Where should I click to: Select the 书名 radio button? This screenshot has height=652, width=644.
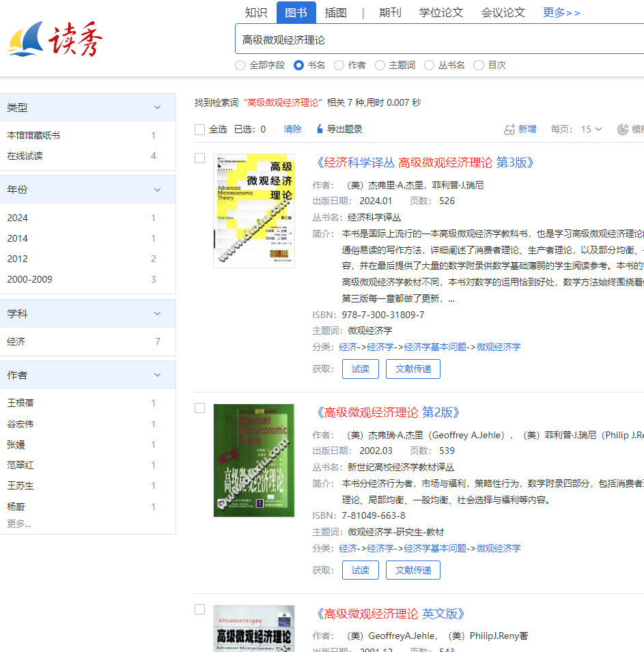pos(298,66)
